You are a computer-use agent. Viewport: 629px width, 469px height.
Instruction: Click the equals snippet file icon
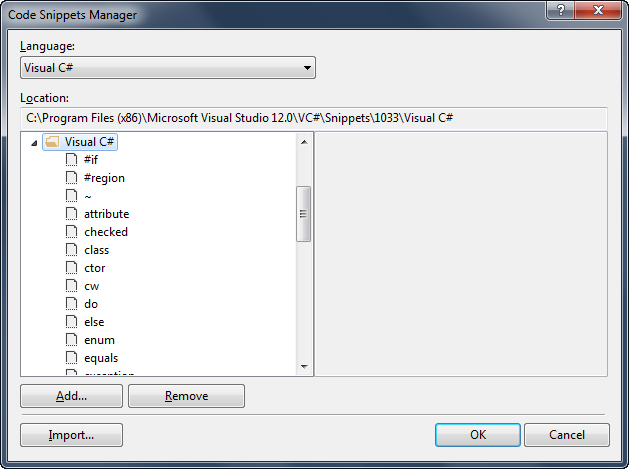point(71,358)
